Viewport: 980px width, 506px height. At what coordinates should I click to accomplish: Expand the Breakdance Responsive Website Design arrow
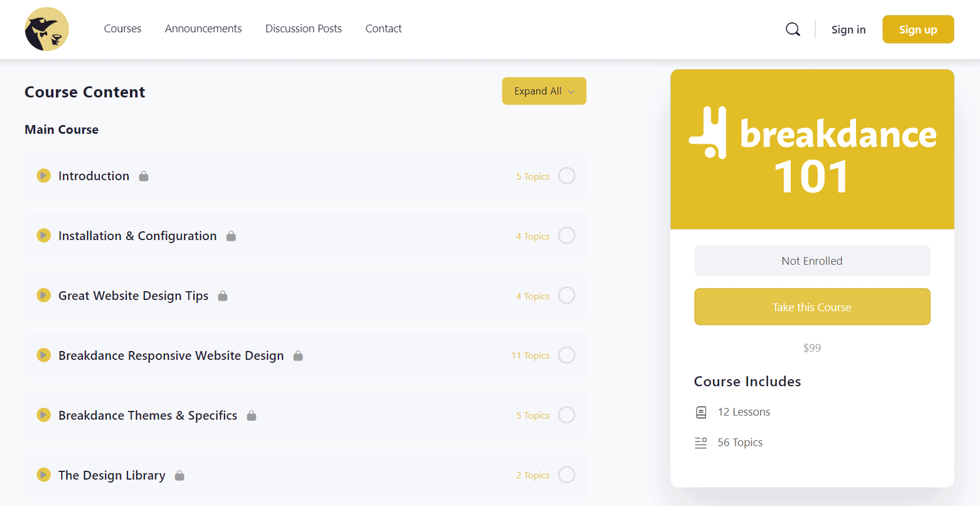tap(43, 355)
